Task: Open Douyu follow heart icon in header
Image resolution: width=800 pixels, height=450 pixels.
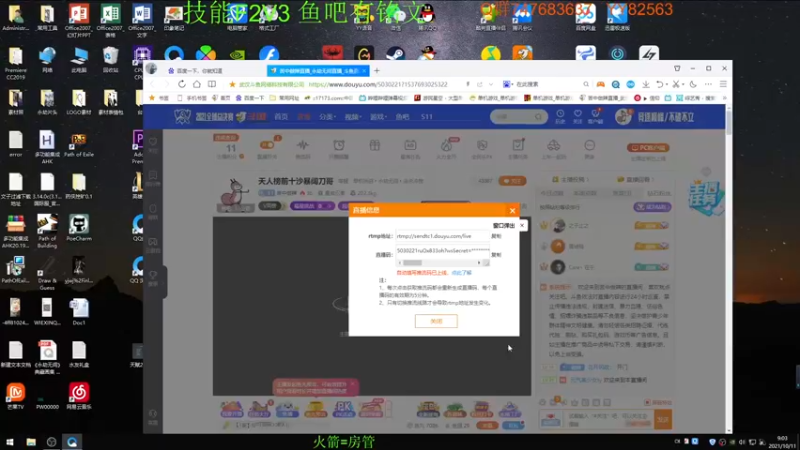Action: tap(578, 116)
